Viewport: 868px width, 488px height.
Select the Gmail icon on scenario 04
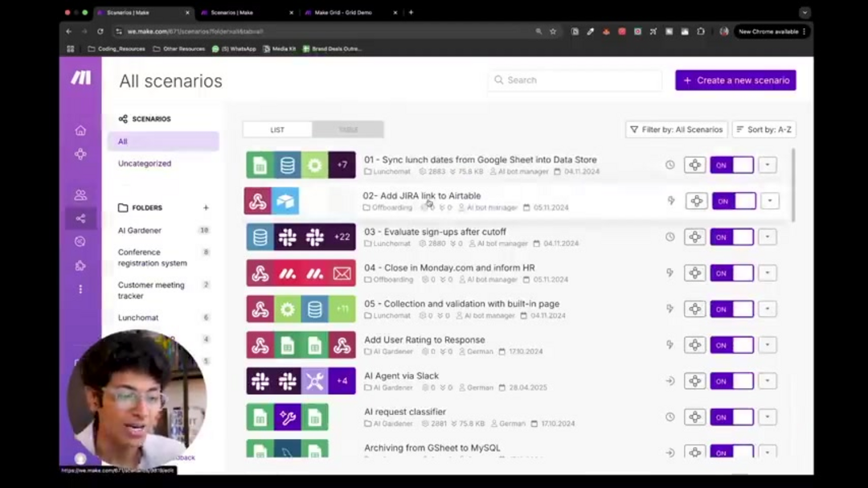point(342,273)
